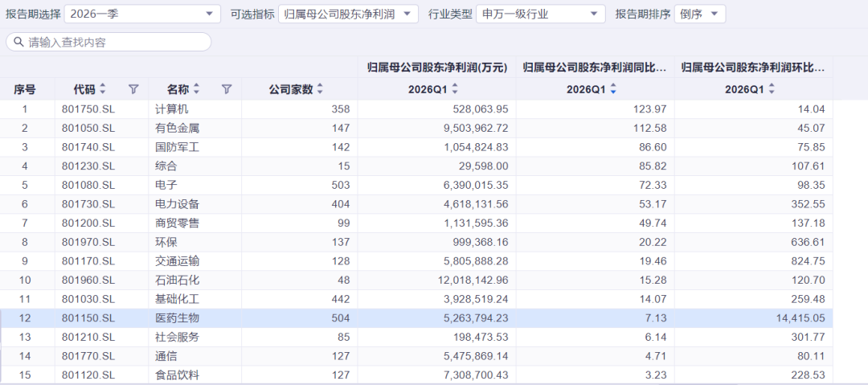Open the 行业类型 dropdown 申万一级行业
This screenshot has height=385, width=868.
point(540,14)
